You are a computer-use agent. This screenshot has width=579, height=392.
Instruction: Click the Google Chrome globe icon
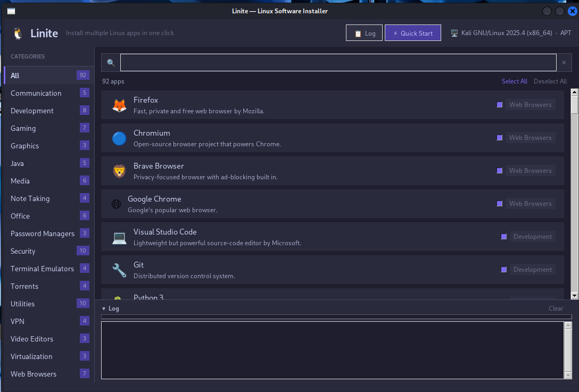(117, 204)
